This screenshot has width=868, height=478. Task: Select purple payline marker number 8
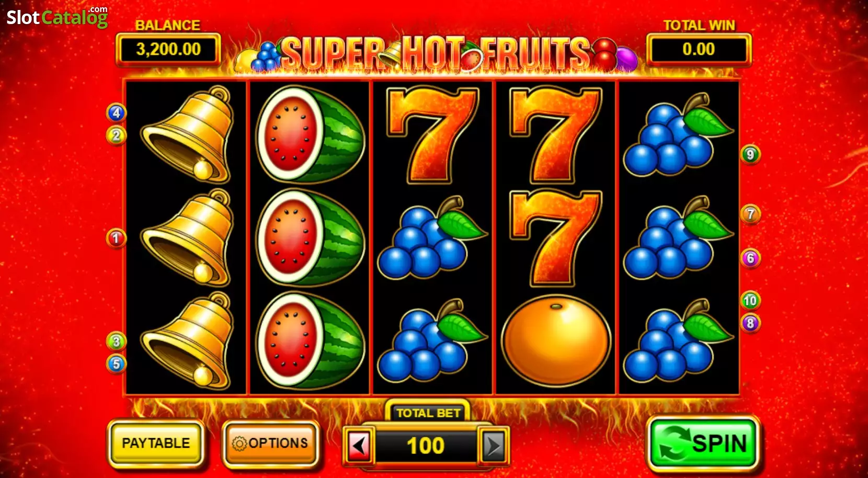750,323
